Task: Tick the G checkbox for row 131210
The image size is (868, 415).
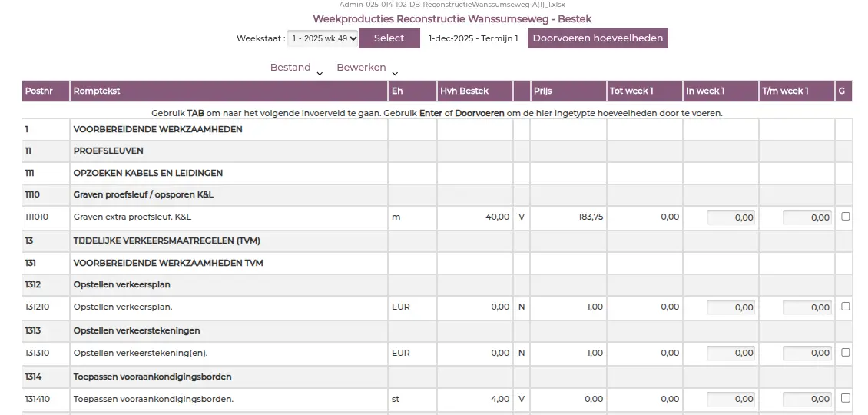Action: (x=845, y=307)
